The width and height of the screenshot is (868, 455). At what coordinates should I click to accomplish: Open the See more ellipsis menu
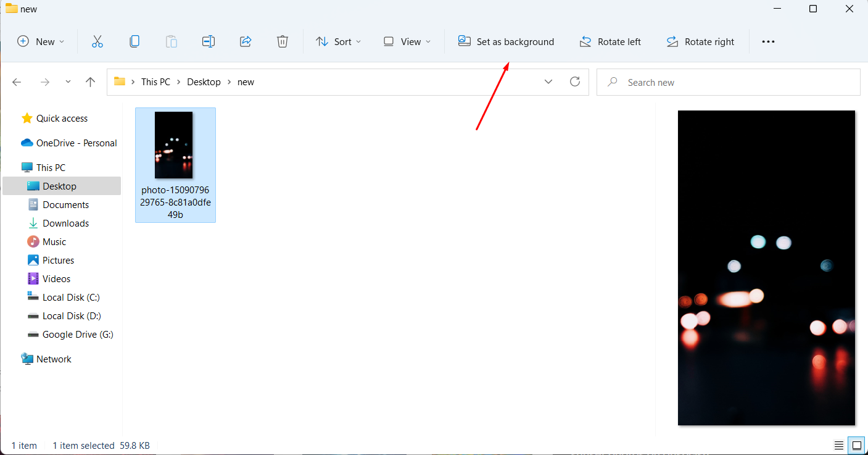pos(767,41)
